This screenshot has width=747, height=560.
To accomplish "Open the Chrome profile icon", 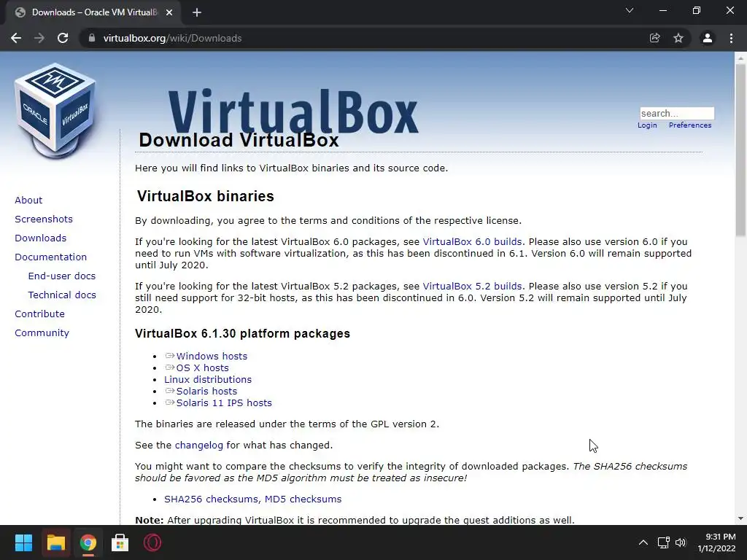I will tap(708, 38).
